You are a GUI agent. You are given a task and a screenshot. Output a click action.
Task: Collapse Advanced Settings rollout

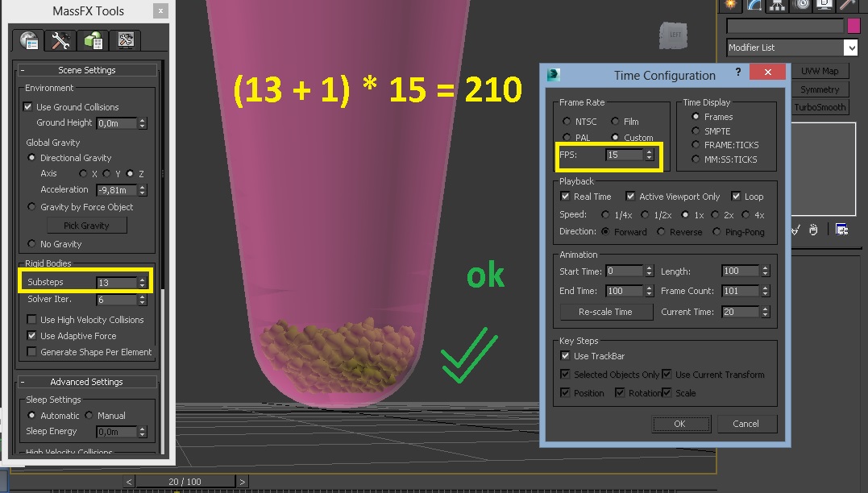[22, 382]
